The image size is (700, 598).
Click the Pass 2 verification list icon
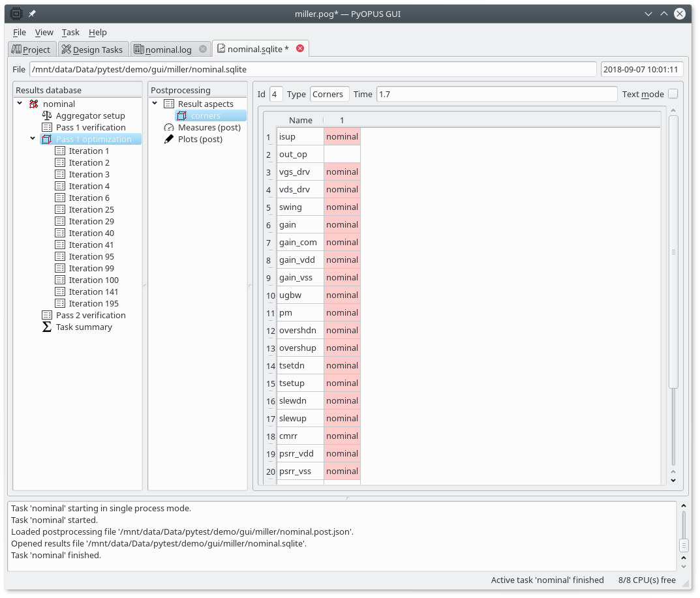click(x=47, y=315)
